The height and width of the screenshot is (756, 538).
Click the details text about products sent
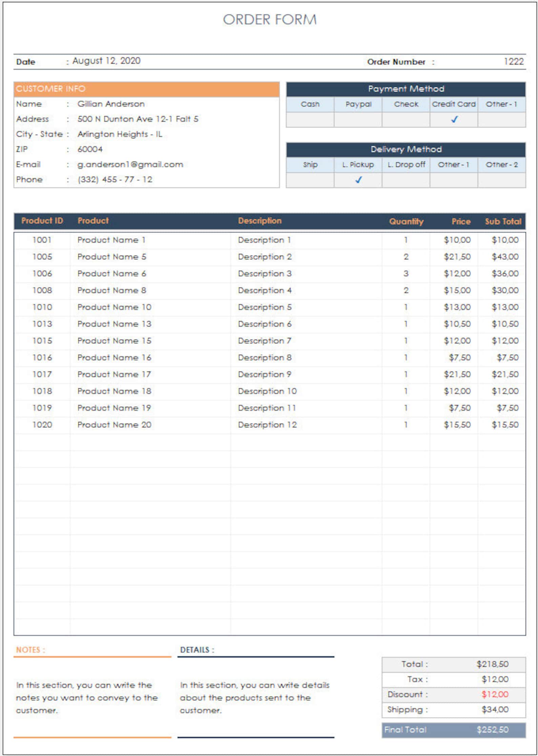(254, 698)
